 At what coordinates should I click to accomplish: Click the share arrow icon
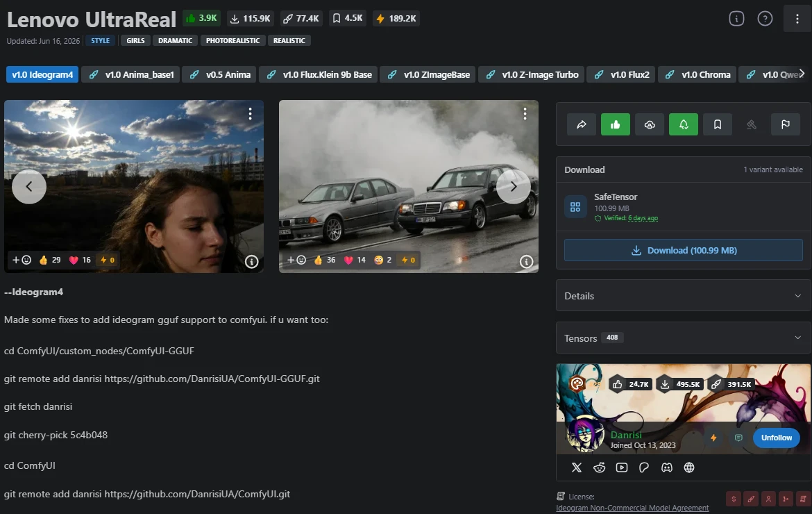click(x=582, y=124)
